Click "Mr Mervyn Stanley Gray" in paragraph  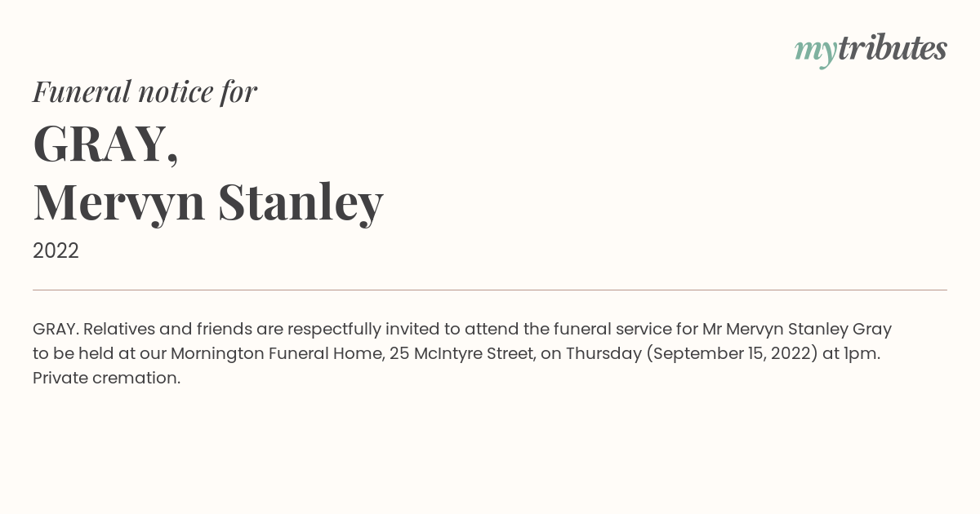[797, 330]
